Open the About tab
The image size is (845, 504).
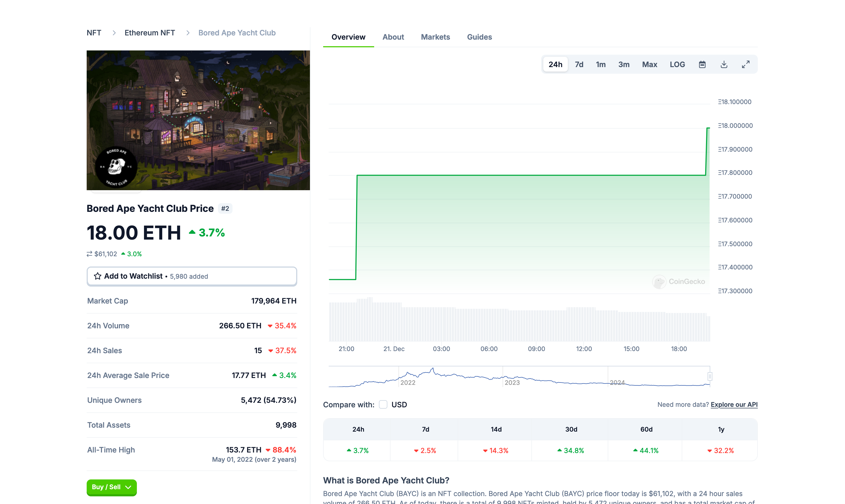point(393,37)
